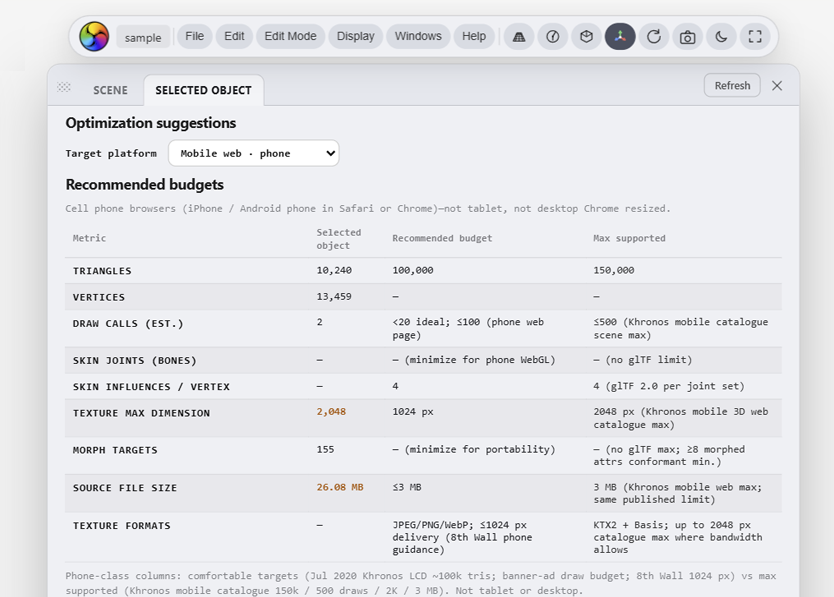The height and width of the screenshot is (597, 834).
Task: Click SKIN INFLUENCES / VERTEX label
Action: [x=151, y=387]
